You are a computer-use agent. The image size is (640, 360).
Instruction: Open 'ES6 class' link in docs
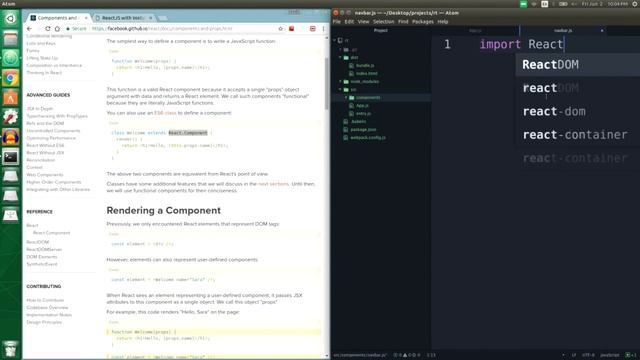point(165,113)
